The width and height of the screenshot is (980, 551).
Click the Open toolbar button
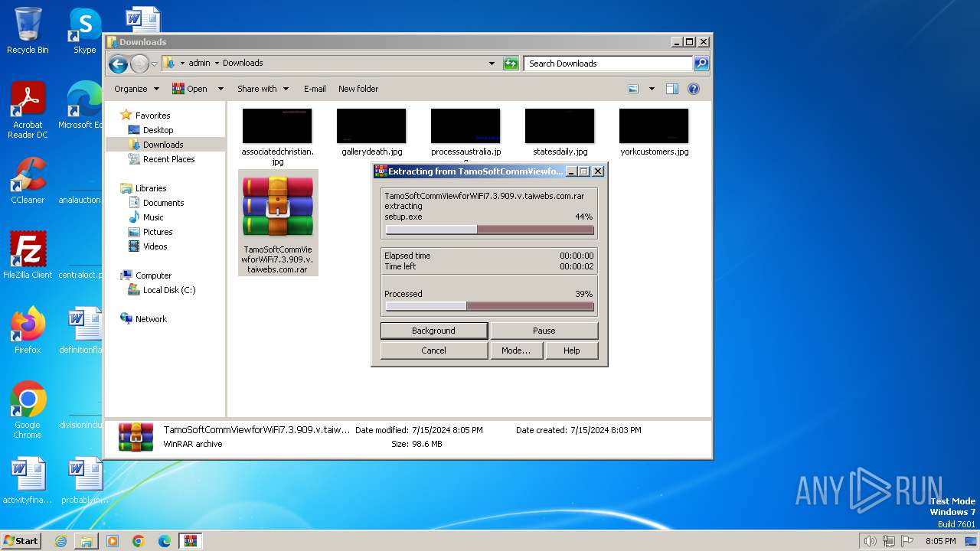pos(190,89)
